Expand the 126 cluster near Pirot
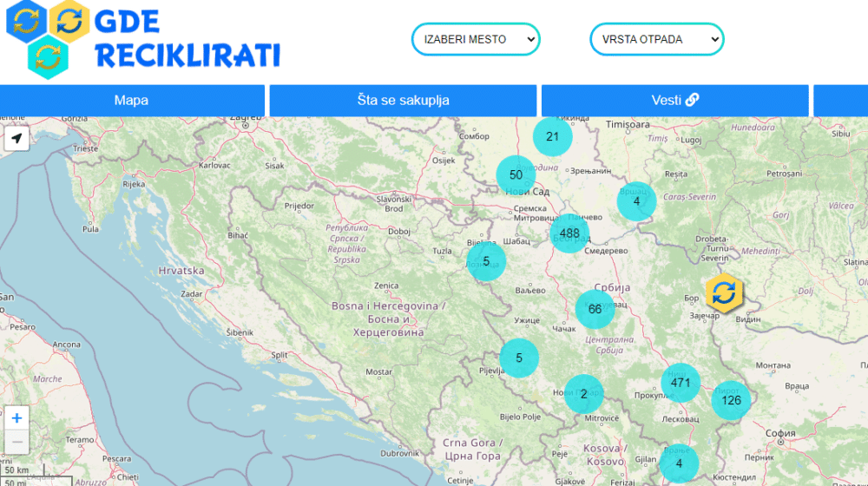This screenshot has width=868, height=486. [731, 400]
